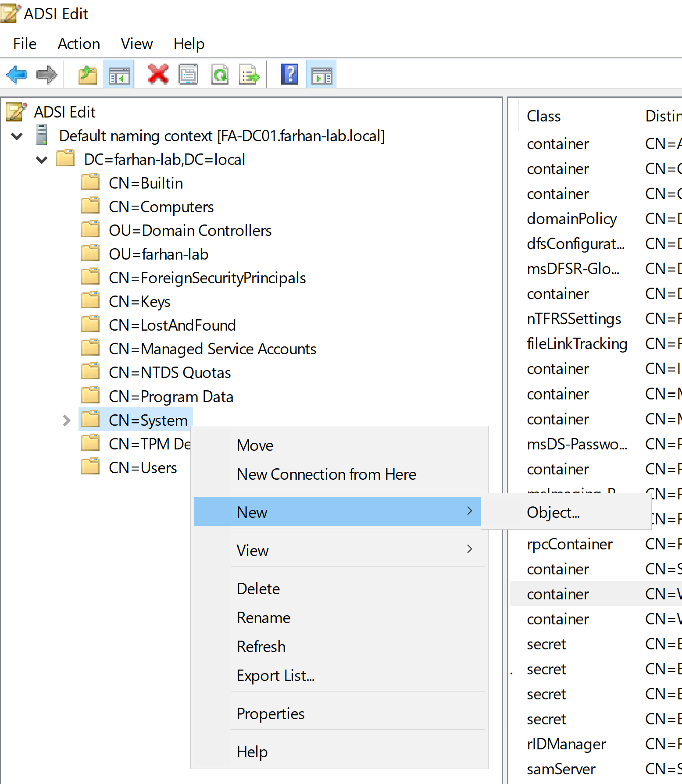Click the blue Help question mark icon
The height and width of the screenshot is (784, 682).
(x=289, y=75)
